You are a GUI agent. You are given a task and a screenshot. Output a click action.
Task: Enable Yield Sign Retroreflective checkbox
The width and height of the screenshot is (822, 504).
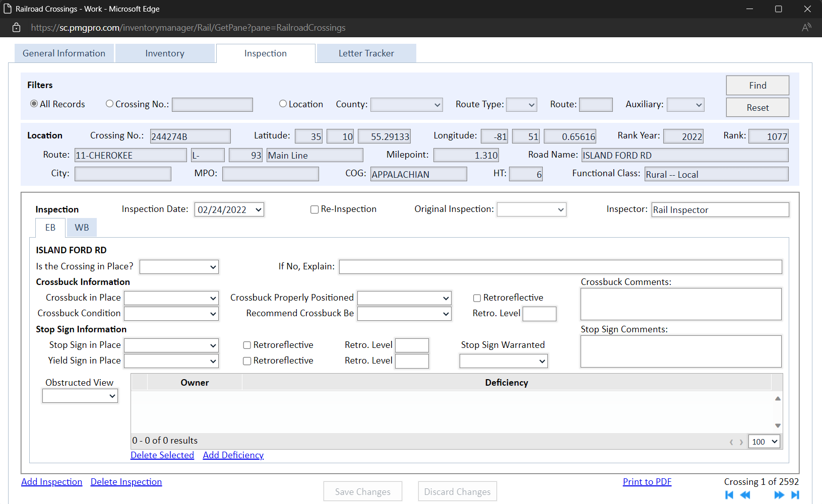click(x=247, y=361)
